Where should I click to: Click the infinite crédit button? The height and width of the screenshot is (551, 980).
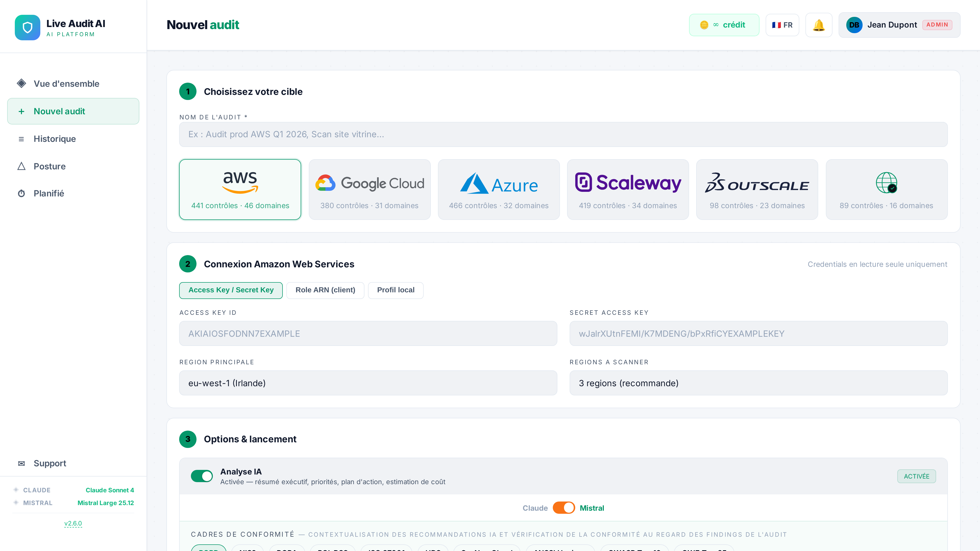(x=724, y=25)
